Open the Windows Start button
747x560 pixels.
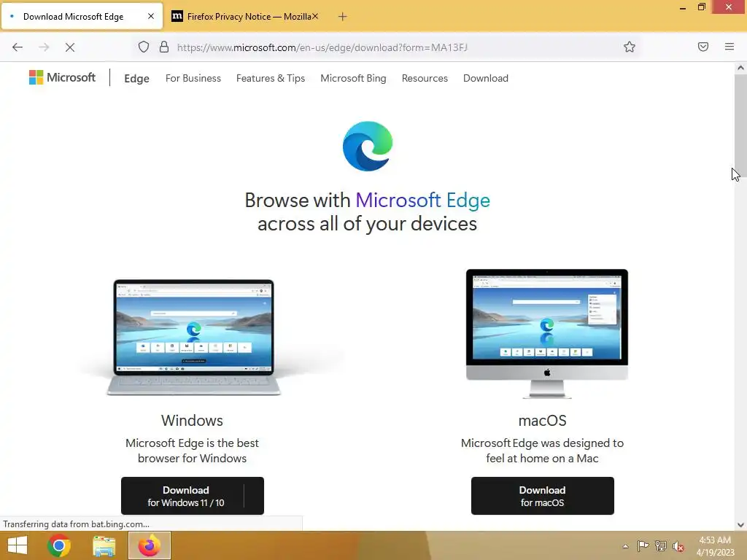[x=18, y=545]
